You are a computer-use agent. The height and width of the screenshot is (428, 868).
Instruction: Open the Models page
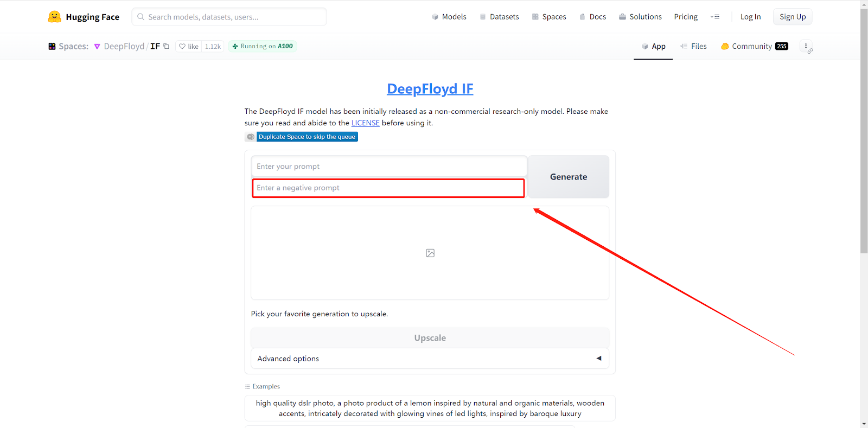click(449, 17)
